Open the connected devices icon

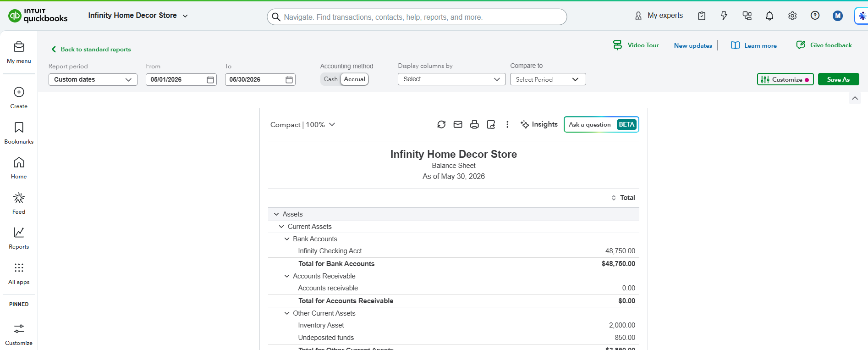(x=747, y=16)
